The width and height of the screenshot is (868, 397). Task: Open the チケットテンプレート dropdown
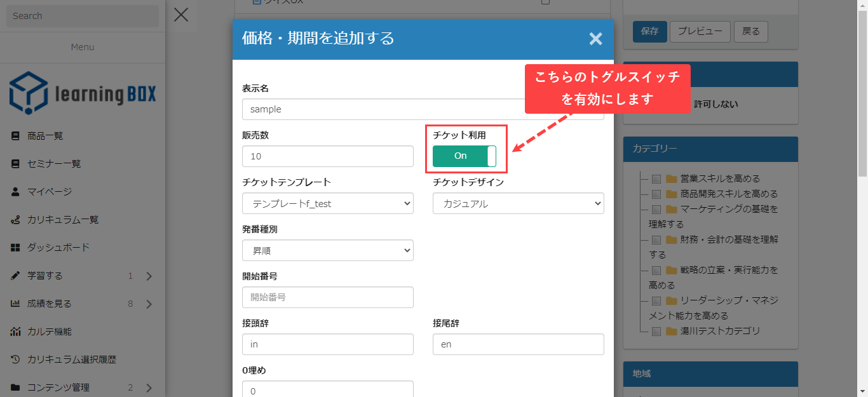pos(328,204)
